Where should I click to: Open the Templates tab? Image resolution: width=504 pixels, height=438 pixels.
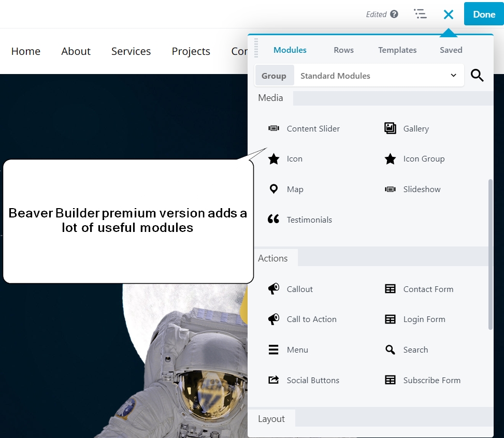(x=397, y=50)
